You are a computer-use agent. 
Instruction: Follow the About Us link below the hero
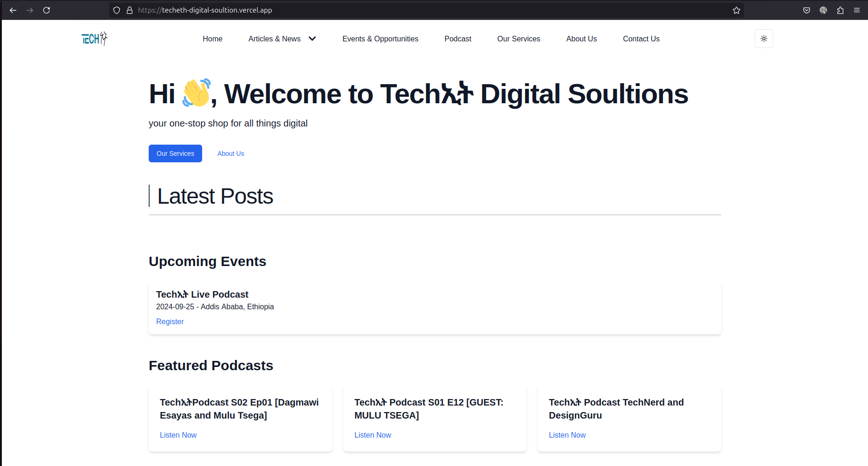(x=230, y=153)
